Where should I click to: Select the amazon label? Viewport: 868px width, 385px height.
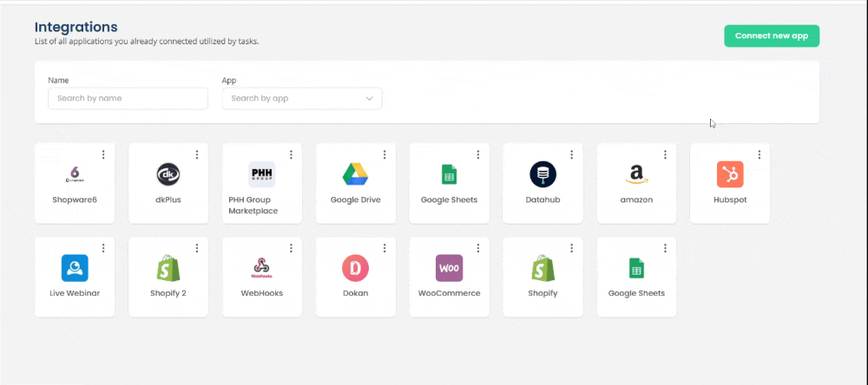tap(636, 199)
